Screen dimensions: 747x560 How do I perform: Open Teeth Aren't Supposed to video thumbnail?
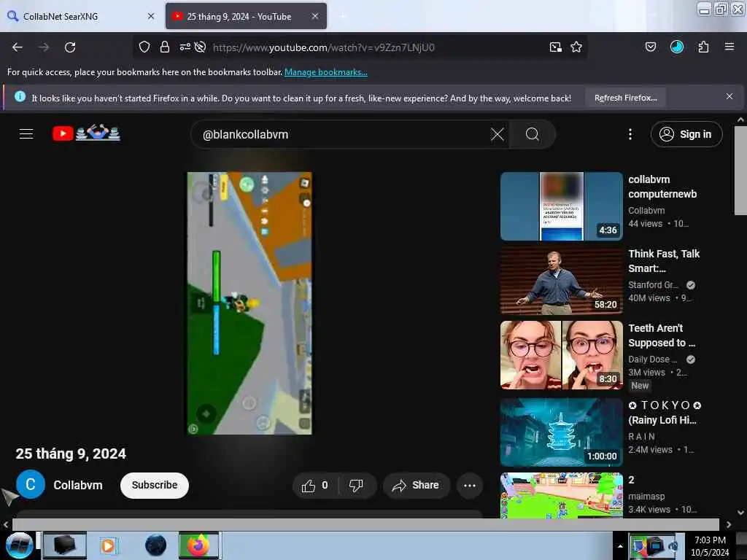click(x=562, y=355)
